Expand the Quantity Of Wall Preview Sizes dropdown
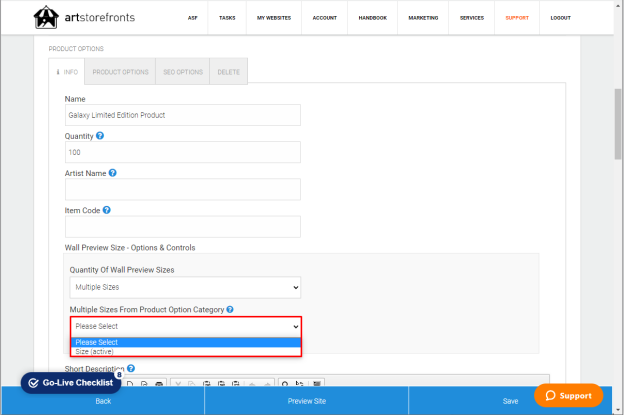624x415 pixels. pyautogui.click(x=185, y=287)
